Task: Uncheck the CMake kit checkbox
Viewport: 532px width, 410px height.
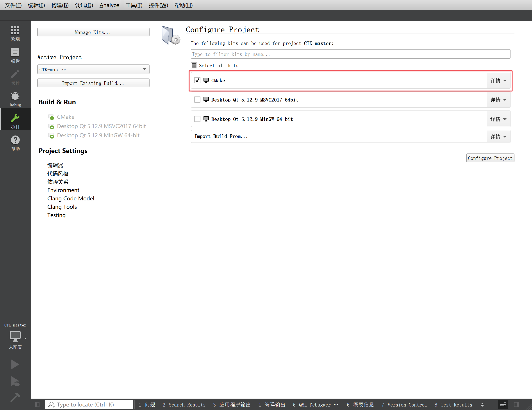Action: tap(197, 80)
